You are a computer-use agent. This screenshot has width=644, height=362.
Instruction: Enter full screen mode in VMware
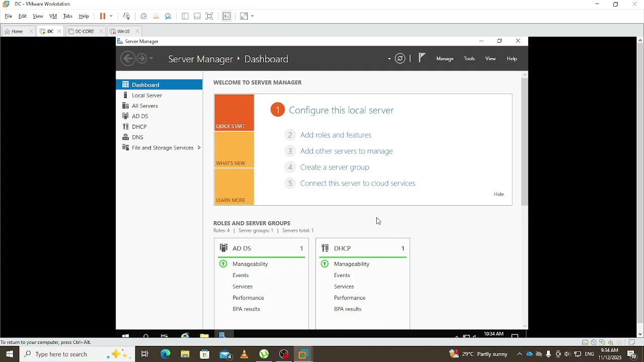tap(210, 16)
